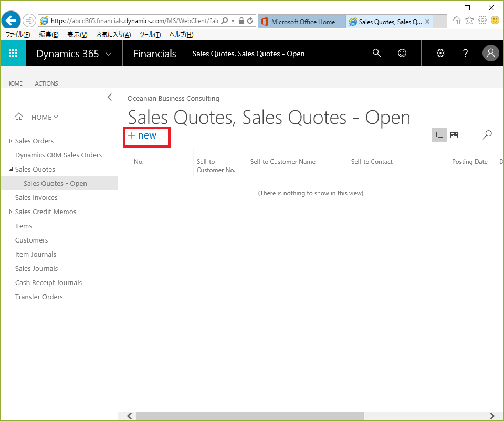Open the Dynamics 365 app launcher grid

[x=13, y=53]
